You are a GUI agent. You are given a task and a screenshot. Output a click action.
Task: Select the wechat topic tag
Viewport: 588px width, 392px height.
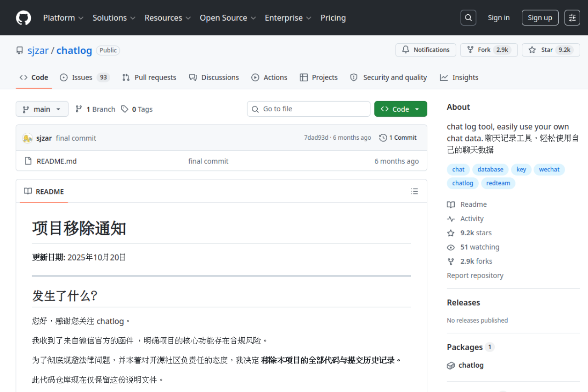(x=549, y=170)
